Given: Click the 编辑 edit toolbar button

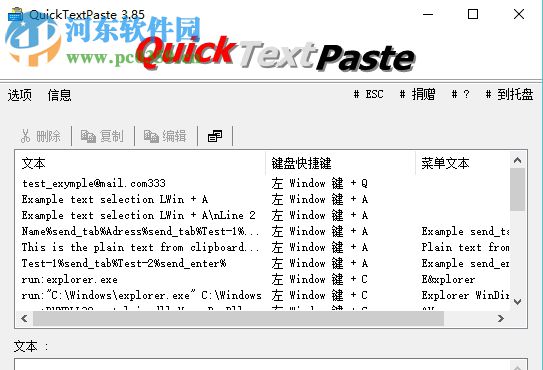Looking at the screenshot, I should pos(165,136).
